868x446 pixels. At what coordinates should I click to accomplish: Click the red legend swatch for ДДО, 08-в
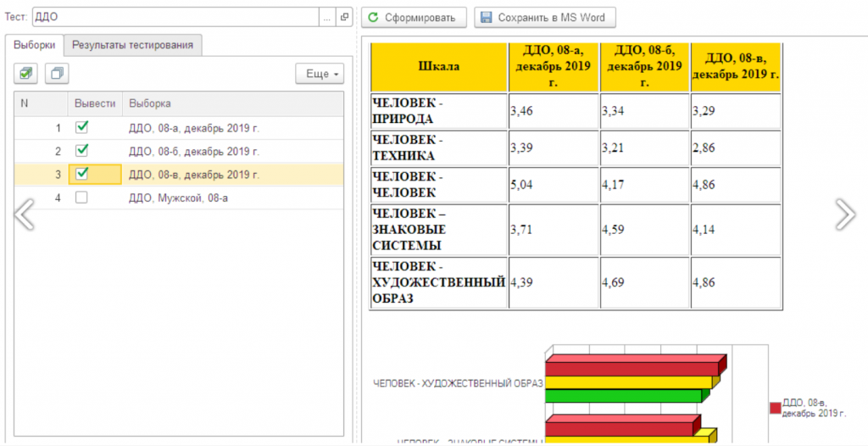(x=775, y=407)
